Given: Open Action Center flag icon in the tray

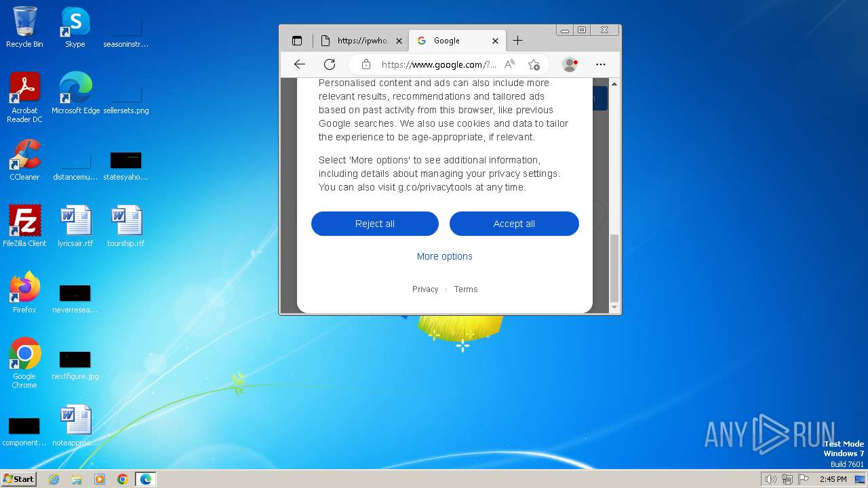Looking at the screenshot, I should (x=804, y=479).
